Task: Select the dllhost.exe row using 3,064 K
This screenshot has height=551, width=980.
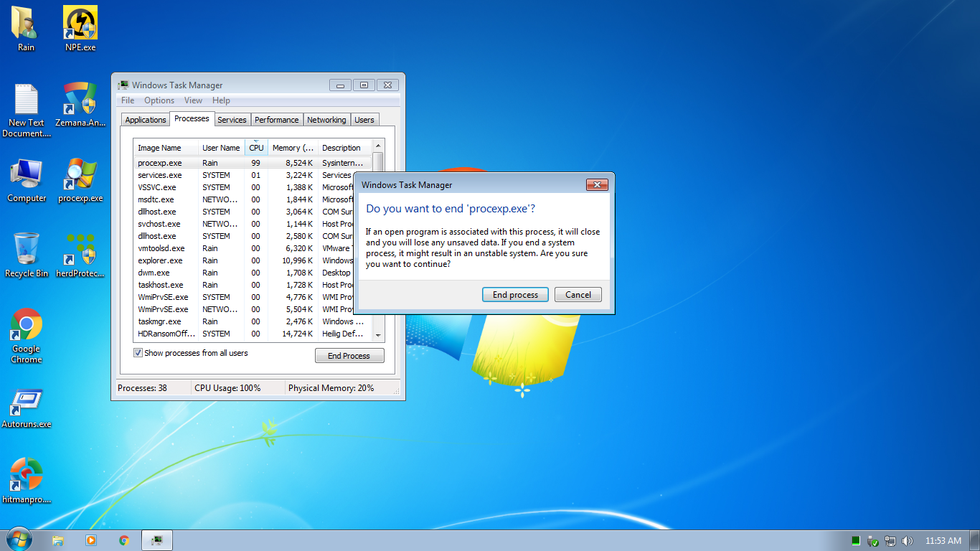Action: pyautogui.click(x=253, y=212)
